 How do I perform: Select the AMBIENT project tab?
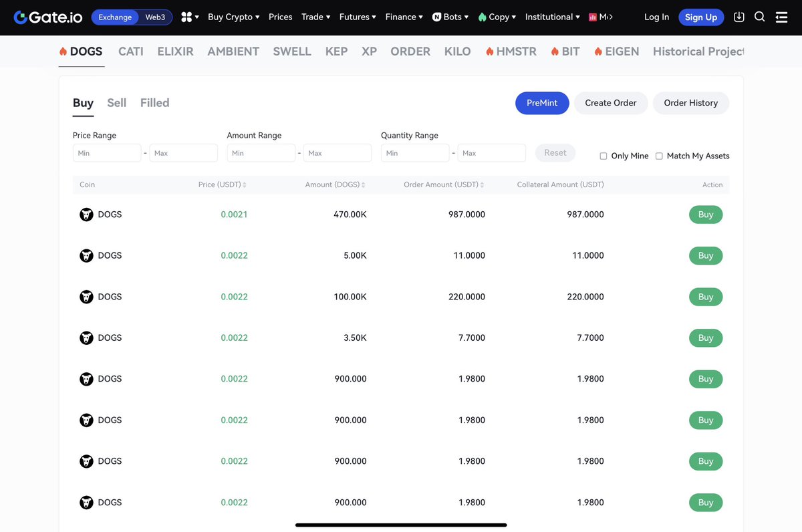pyautogui.click(x=233, y=51)
